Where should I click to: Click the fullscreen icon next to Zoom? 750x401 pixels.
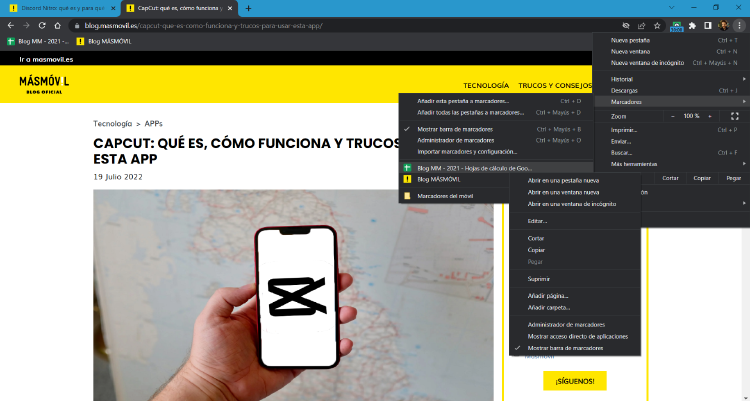click(x=737, y=116)
